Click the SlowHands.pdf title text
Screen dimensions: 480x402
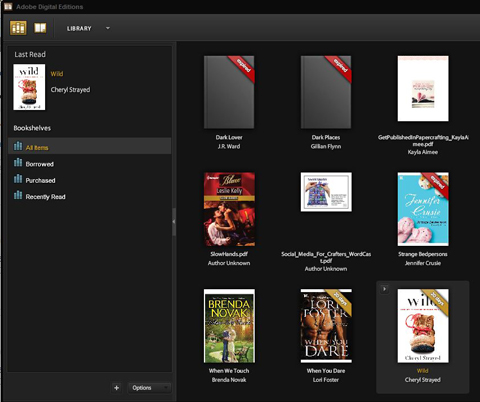click(x=229, y=254)
